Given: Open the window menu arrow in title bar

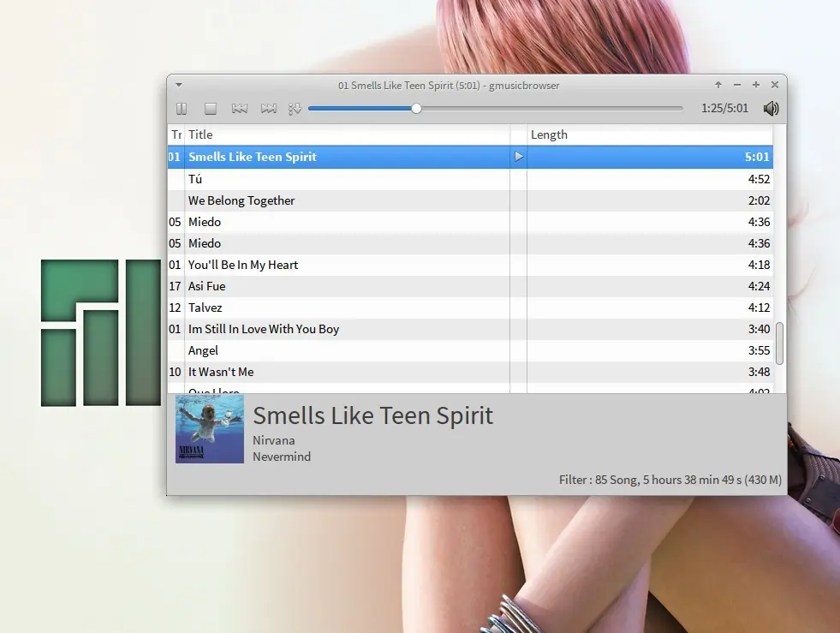Looking at the screenshot, I should tap(179, 85).
